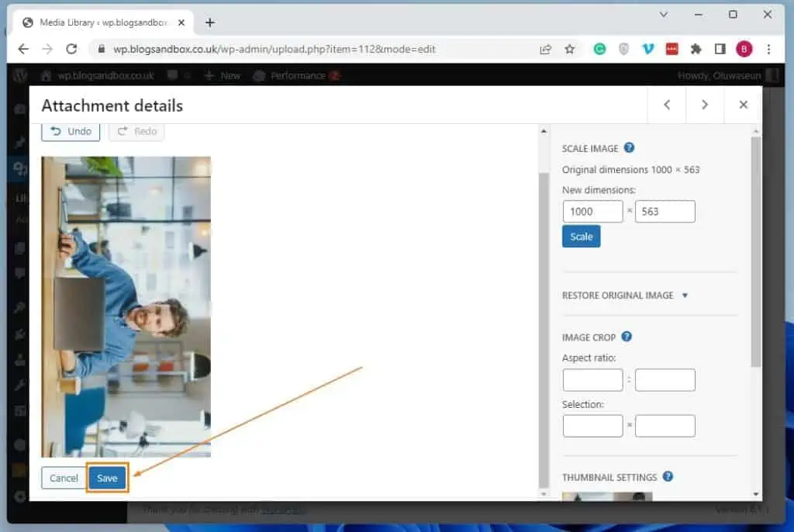
Task: Undo the last image edit
Action: [x=71, y=131]
